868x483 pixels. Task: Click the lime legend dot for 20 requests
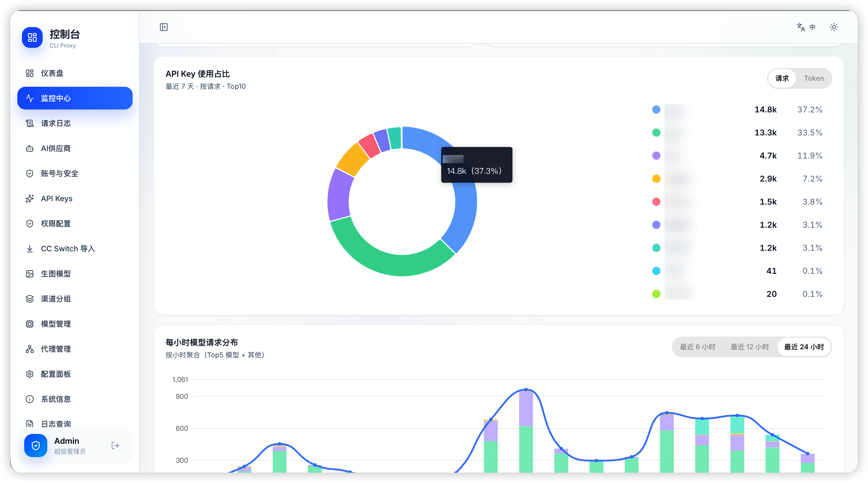(x=656, y=294)
